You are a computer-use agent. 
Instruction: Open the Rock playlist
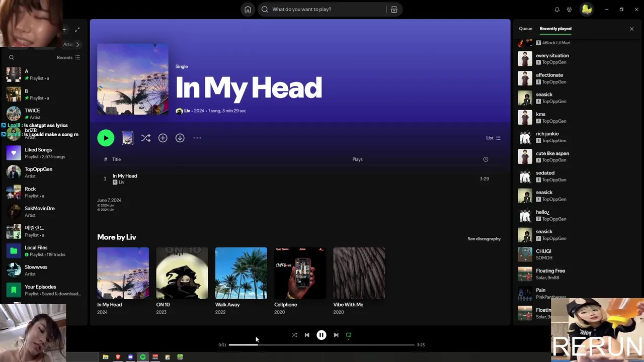pos(44,192)
